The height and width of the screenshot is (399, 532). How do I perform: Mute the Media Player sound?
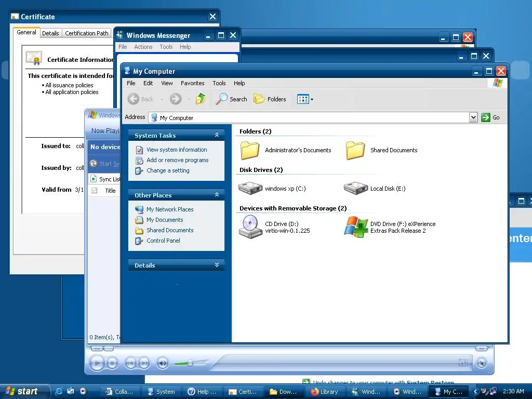163,363
